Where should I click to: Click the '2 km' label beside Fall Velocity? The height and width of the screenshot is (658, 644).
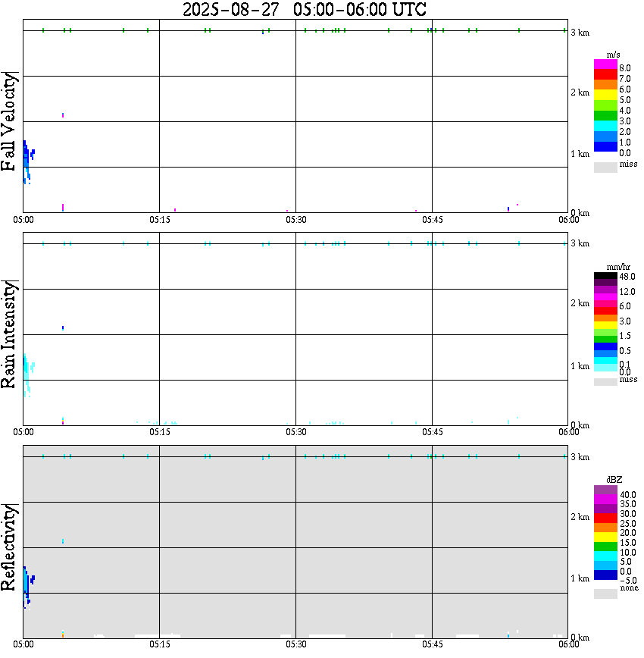click(580, 92)
